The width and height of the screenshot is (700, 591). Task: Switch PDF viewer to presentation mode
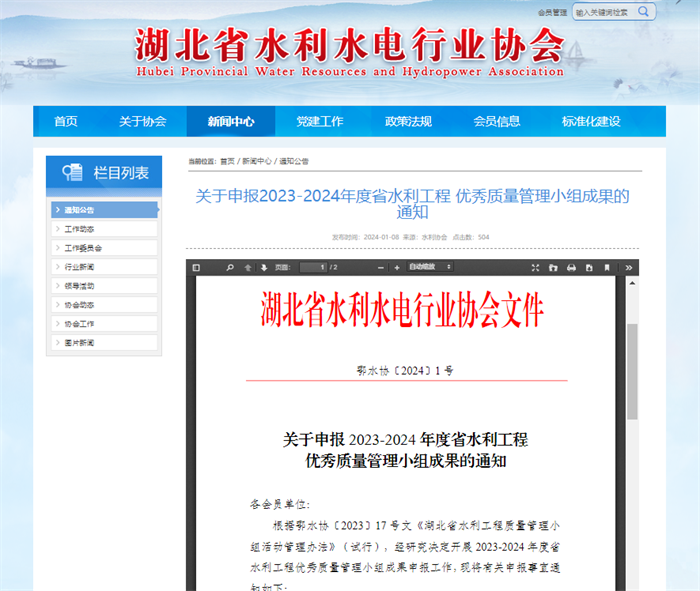(x=535, y=268)
